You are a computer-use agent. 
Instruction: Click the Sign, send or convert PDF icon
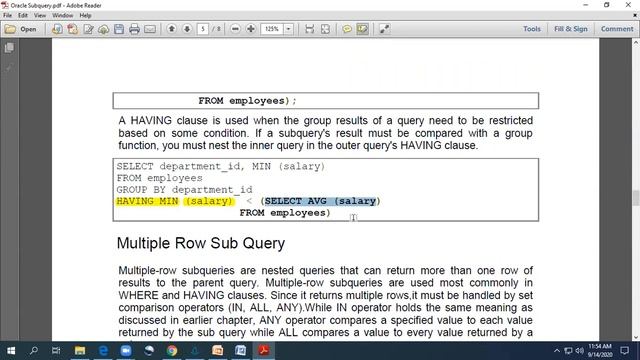click(57, 29)
